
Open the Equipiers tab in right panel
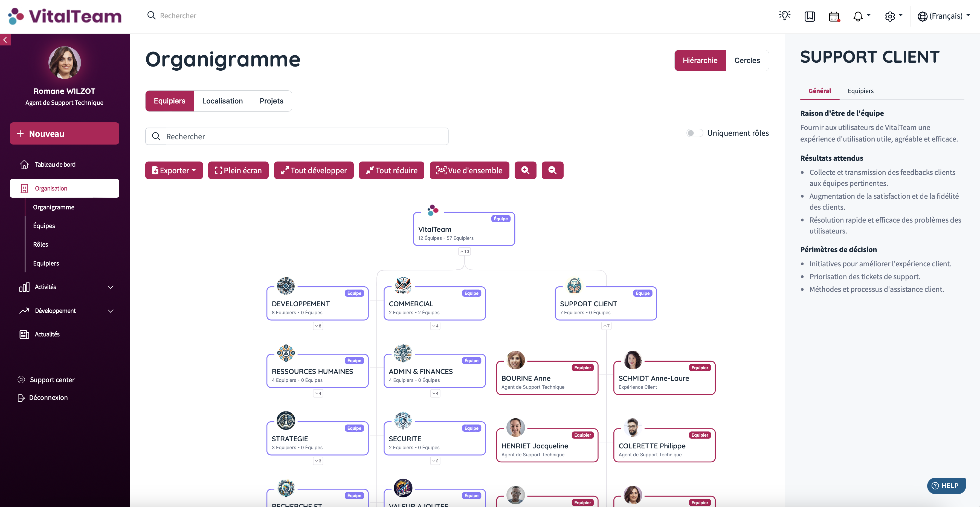pyautogui.click(x=860, y=91)
